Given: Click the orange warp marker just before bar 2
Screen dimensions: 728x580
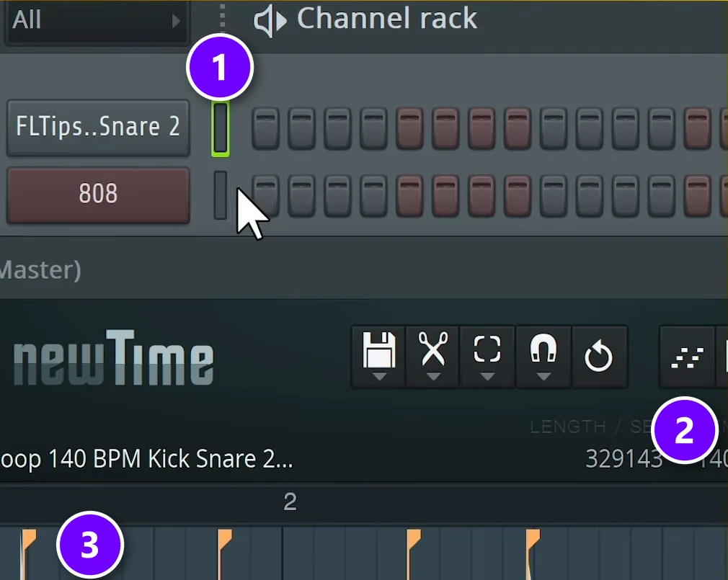Looking at the screenshot, I should click(225, 540).
